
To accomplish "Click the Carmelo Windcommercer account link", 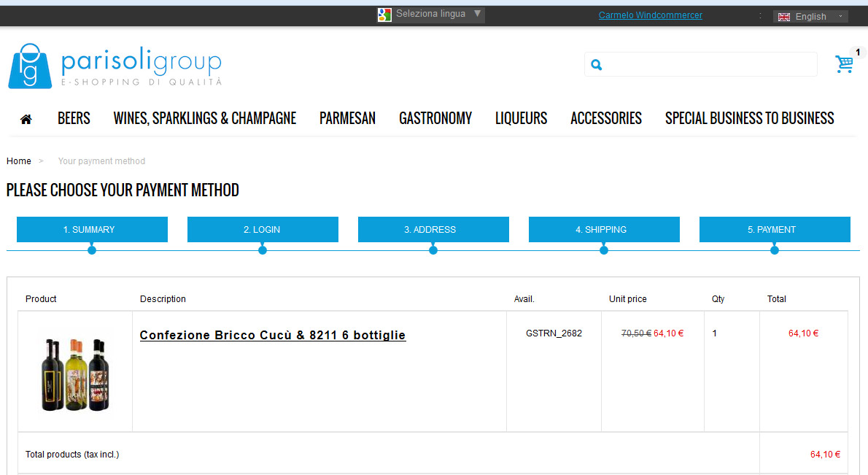I will tap(651, 15).
